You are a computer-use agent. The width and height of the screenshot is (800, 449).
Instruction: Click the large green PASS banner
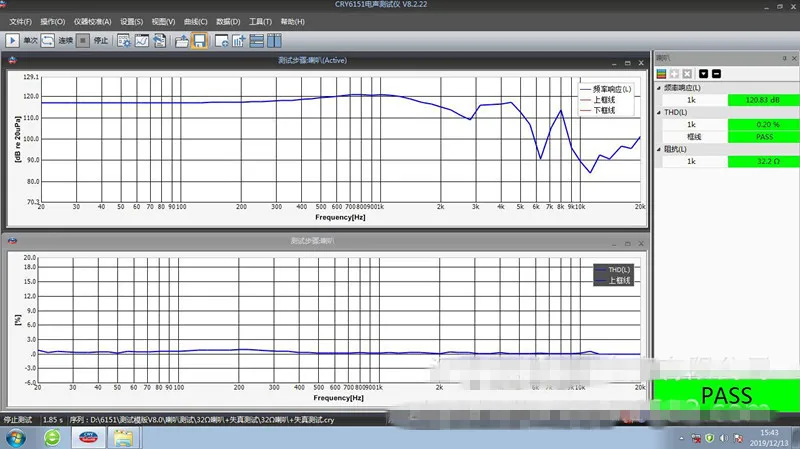point(727,395)
